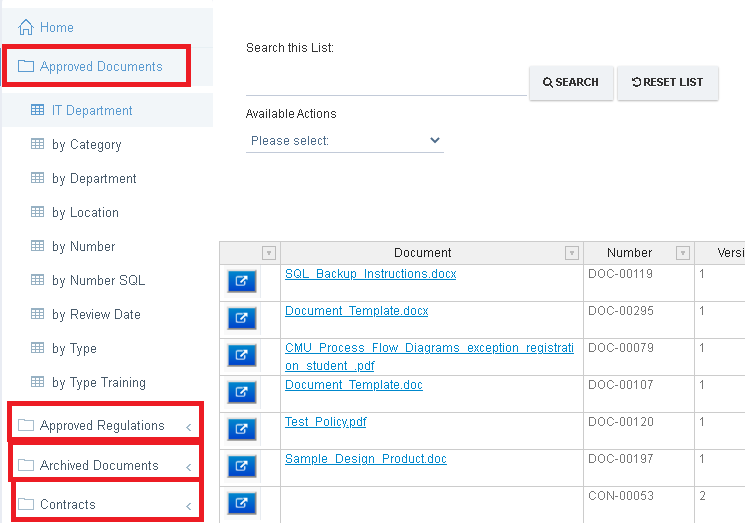Click the folder icon next to Contracts
The image size is (754, 529).
coord(26,504)
